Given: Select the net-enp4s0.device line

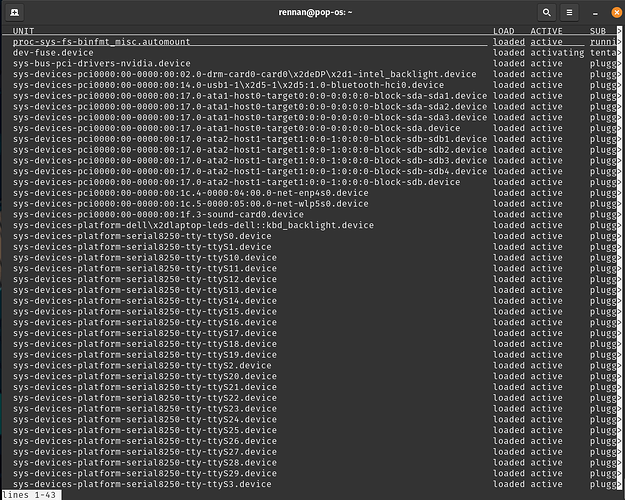Looking at the screenshot, I should 191,193.
